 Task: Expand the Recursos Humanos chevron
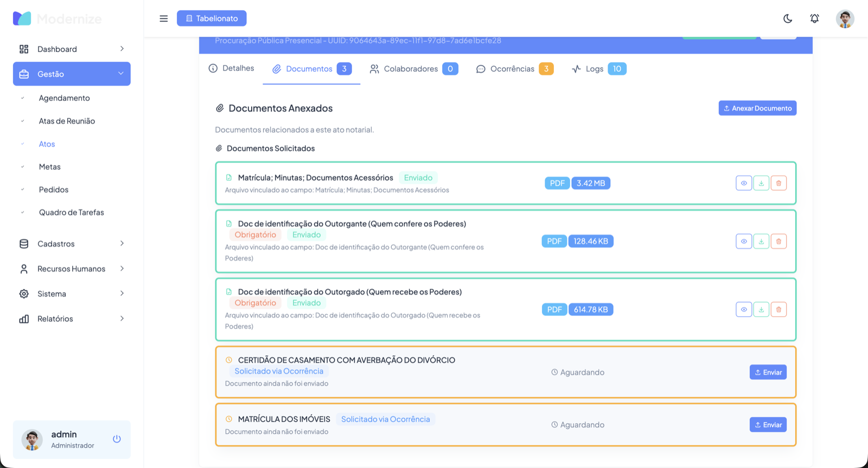point(122,268)
